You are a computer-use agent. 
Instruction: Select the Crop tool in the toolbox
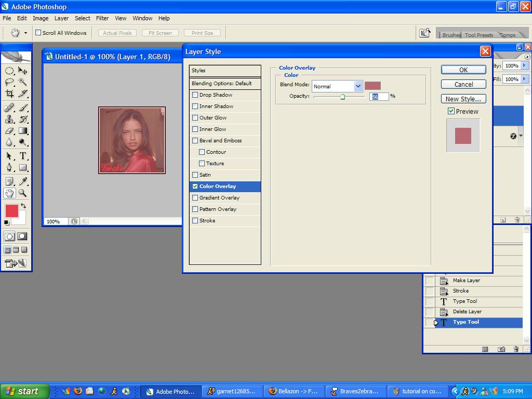click(x=9, y=94)
